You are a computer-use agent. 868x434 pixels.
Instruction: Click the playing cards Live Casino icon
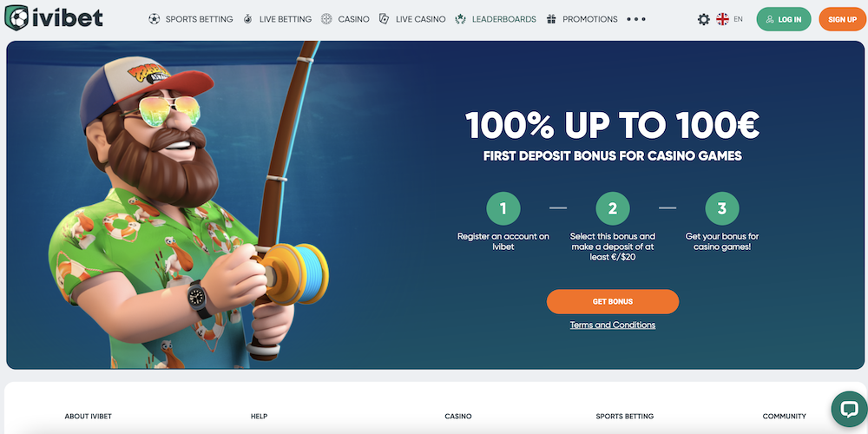[384, 19]
